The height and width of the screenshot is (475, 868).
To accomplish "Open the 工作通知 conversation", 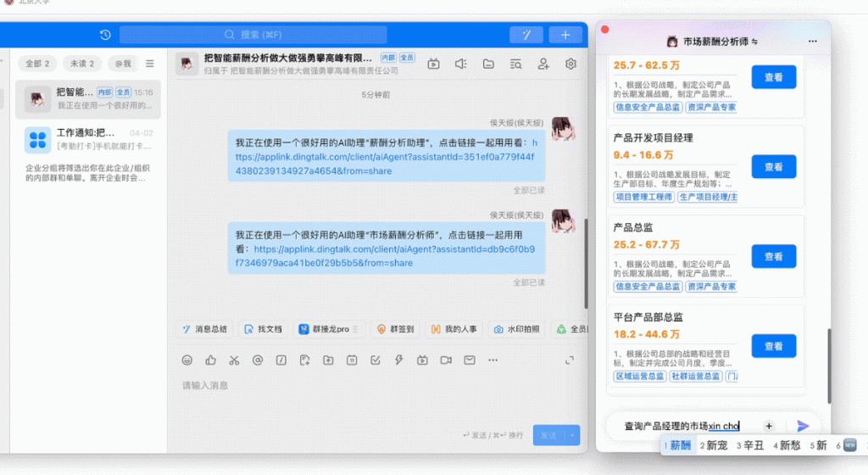I will tap(88, 139).
